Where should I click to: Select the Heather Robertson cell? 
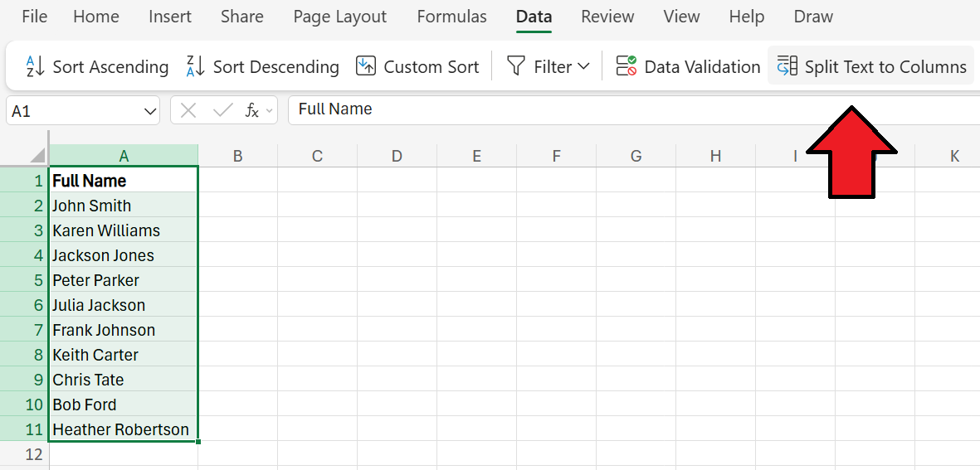click(x=124, y=429)
